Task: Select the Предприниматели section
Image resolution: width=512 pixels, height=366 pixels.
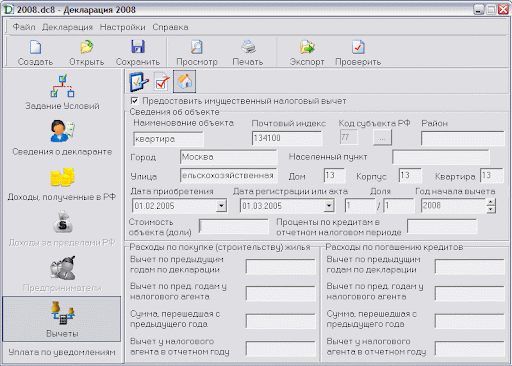Action: click(x=62, y=274)
